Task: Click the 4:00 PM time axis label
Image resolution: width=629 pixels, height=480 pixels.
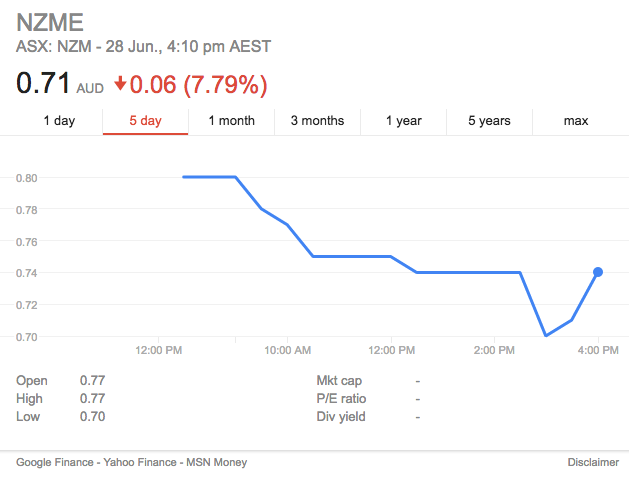Action: pyautogui.click(x=598, y=350)
